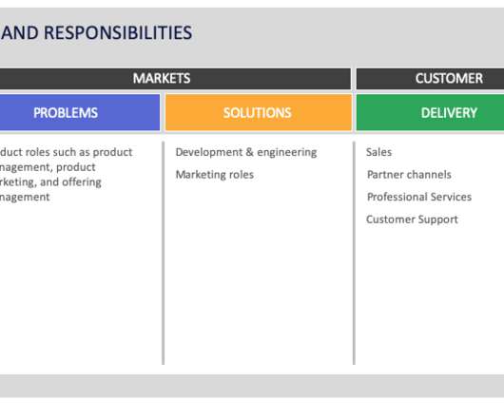Click the gray footer bar
The image size is (504, 420).
252,386
